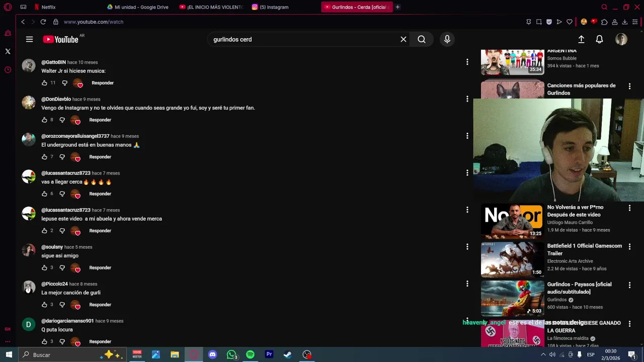Open Opera's snapshot tool icon
This screenshot has width=644, height=362.
pos(539,22)
